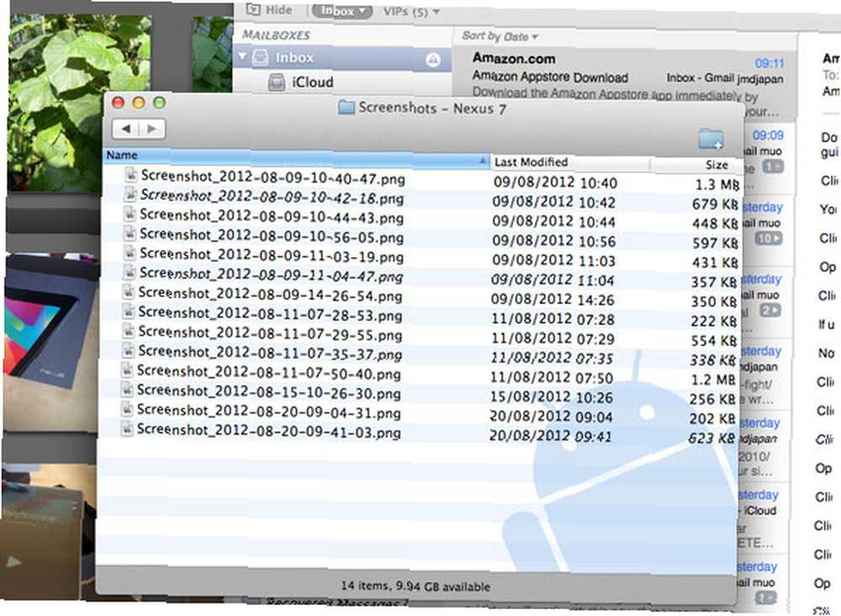Click the Screenshots folder title icon
Viewport: 841px width, 616px height.
coord(346,108)
